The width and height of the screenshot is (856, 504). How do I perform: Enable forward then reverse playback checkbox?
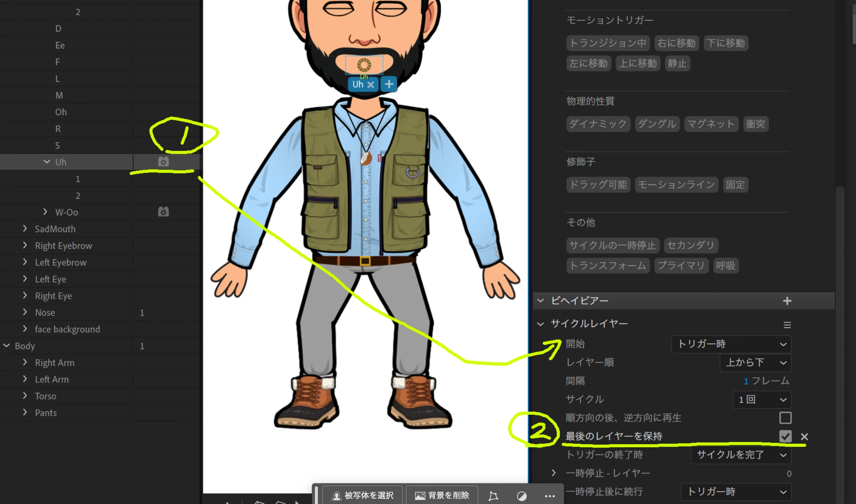785,418
